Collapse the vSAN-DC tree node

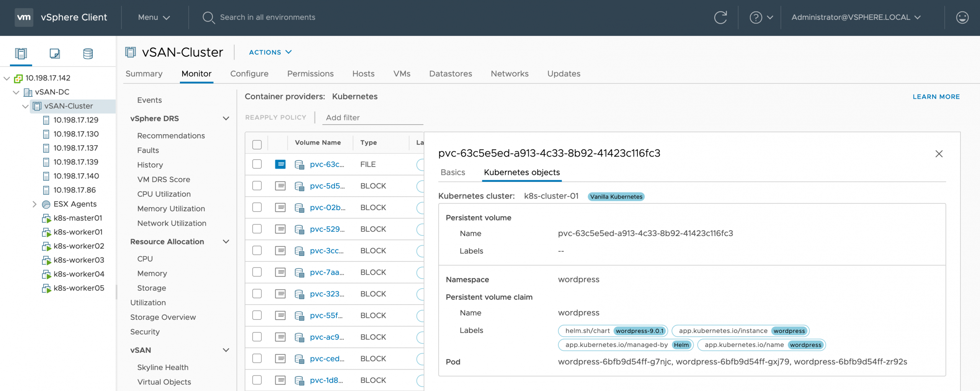tap(16, 92)
